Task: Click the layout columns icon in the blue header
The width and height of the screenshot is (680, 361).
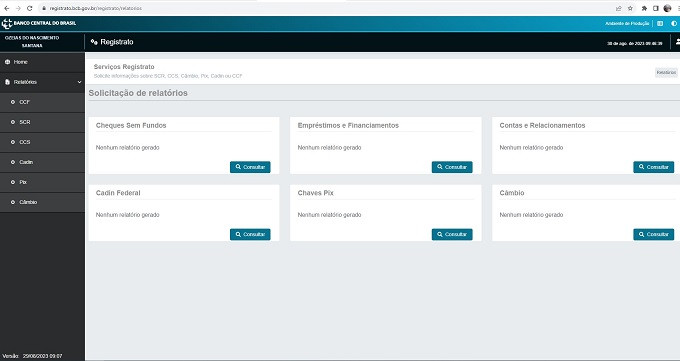Action: (x=660, y=23)
